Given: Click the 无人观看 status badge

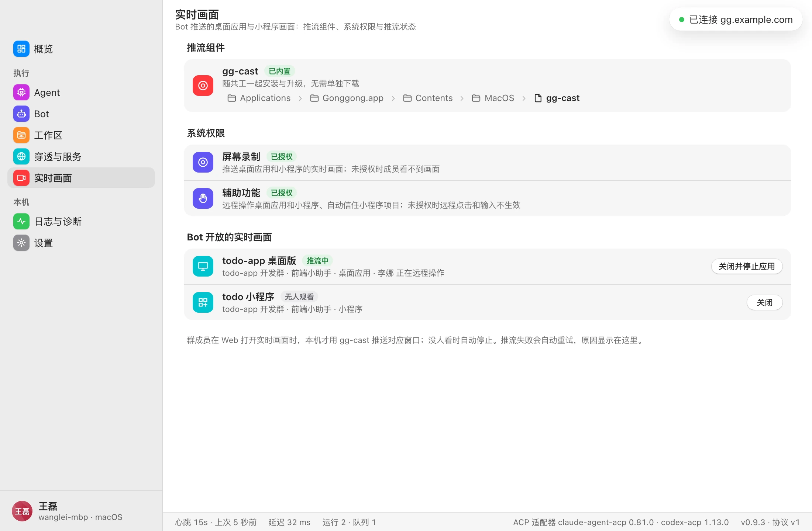Looking at the screenshot, I should 299,297.
